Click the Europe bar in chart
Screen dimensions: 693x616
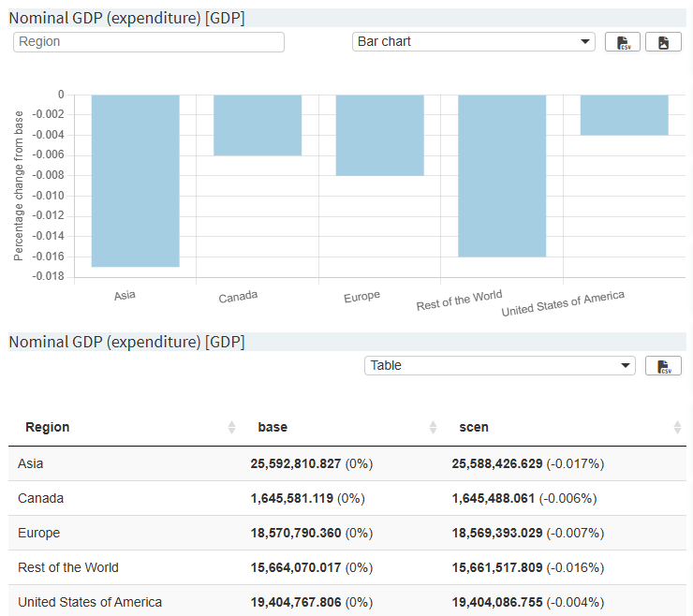click(379, 135)
